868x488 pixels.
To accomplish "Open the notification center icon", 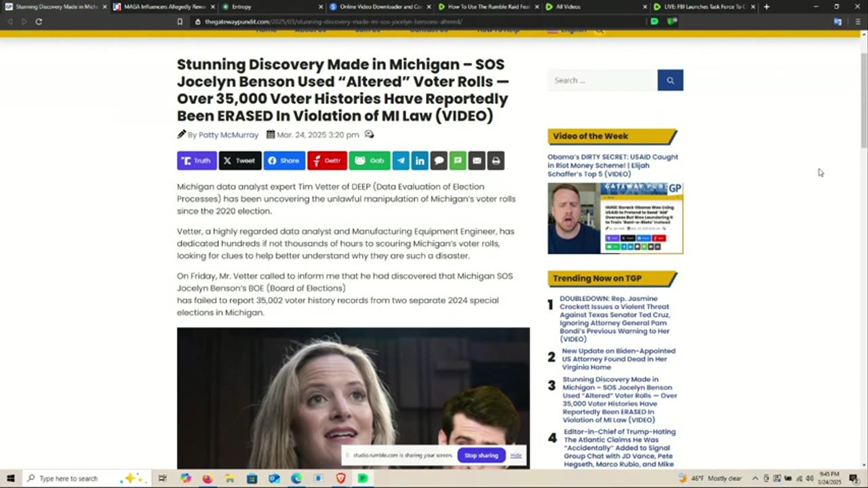I will (x=854, y=479).
